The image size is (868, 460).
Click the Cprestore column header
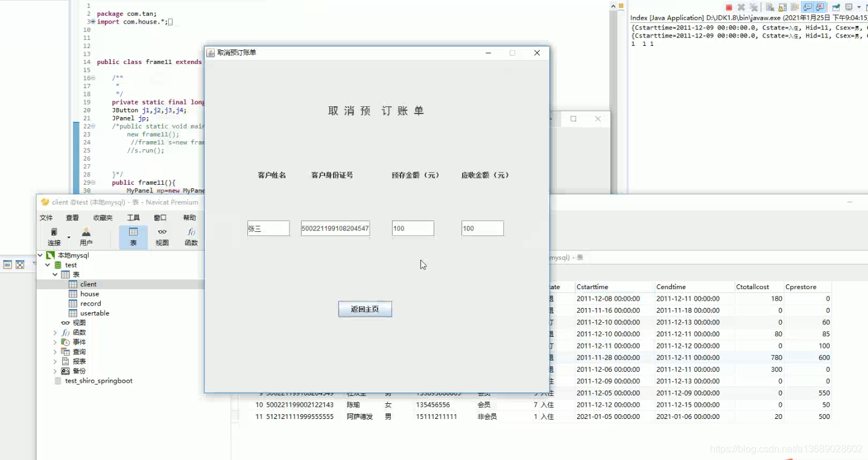(808, 287)
